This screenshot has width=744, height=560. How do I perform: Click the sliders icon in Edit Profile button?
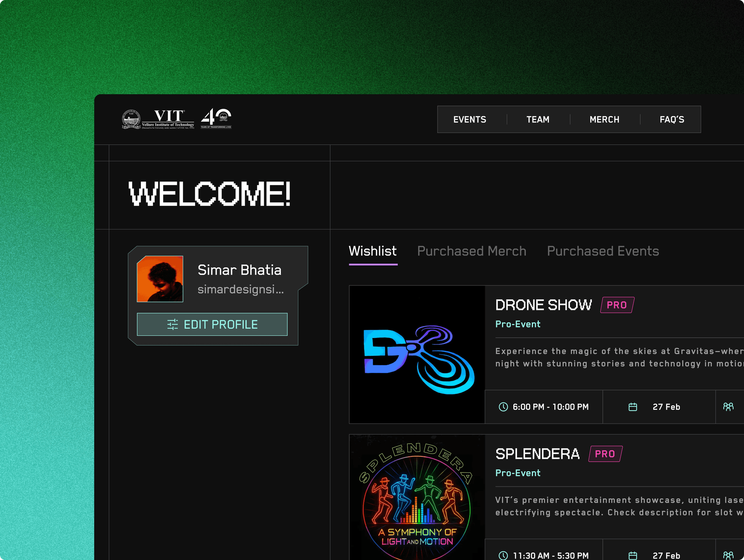(173, 324)
